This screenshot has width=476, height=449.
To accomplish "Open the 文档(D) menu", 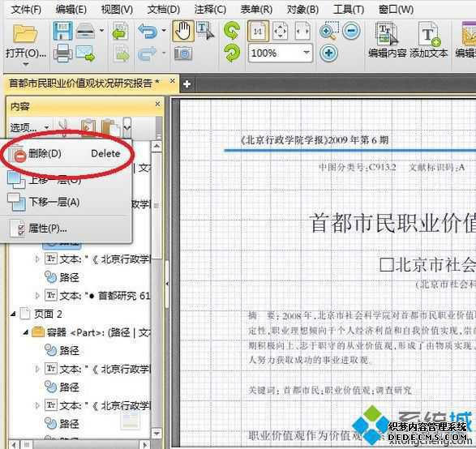I will point(164,10).
